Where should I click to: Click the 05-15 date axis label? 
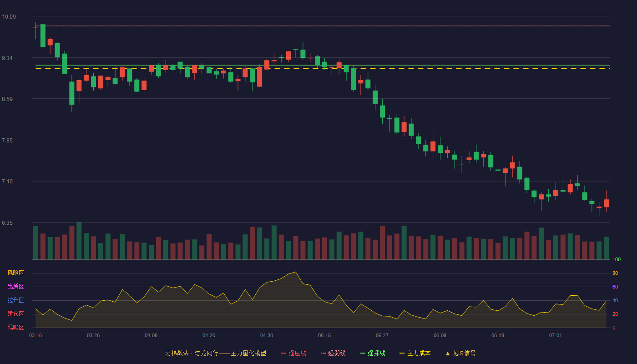(324, 335)
